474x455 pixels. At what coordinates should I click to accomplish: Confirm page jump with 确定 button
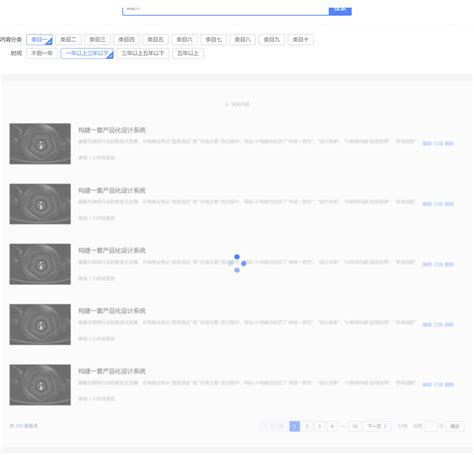[x=455, y=426]
